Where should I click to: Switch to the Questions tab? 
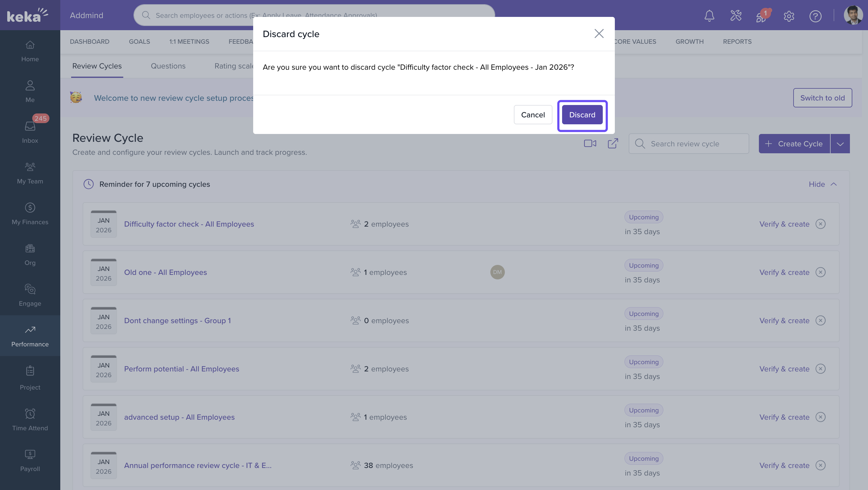click(168, 66)
